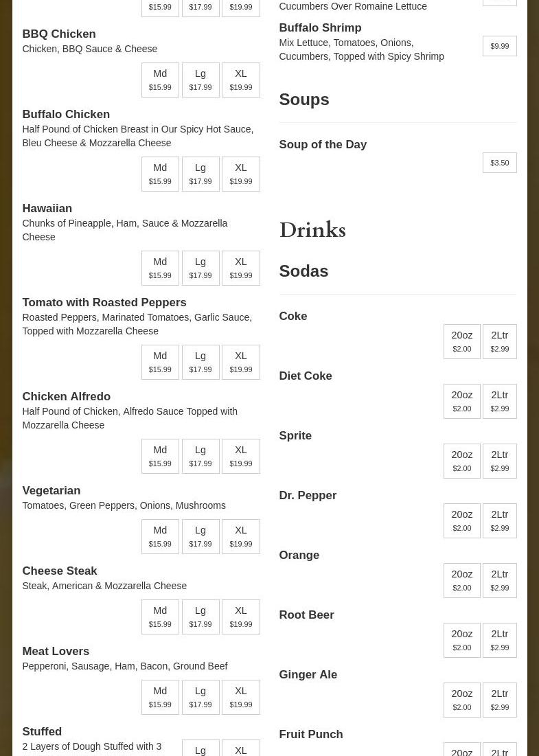
Task: Pick Lg size for Hawaiian pizza
Action: pyautogui.click(x=200, y=268)
